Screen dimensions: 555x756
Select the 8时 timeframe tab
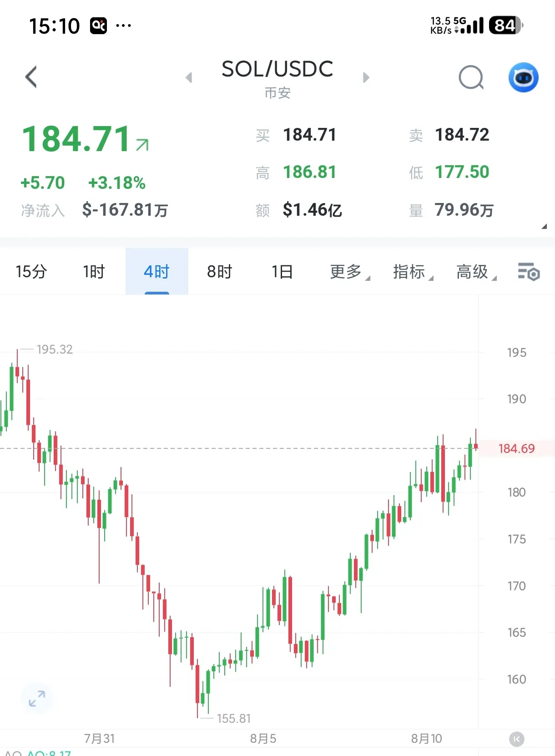pyautogui.click(x=219, y=272)
